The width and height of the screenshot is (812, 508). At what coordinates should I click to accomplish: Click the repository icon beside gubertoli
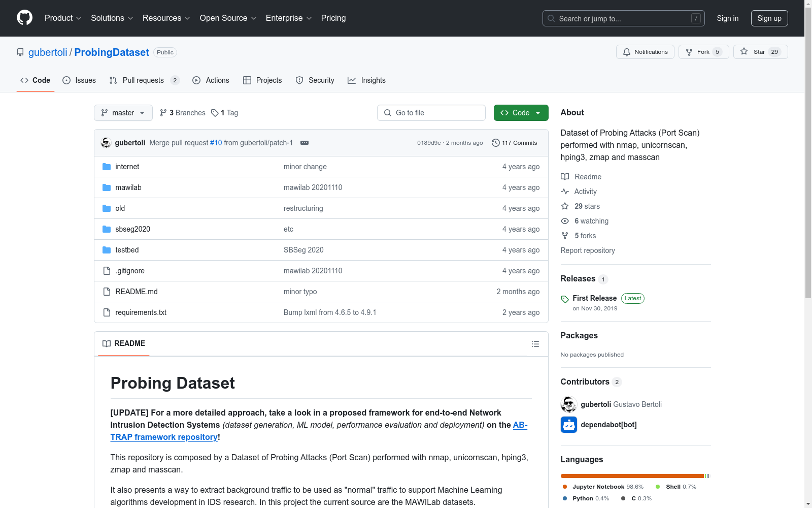pos(20,52)
